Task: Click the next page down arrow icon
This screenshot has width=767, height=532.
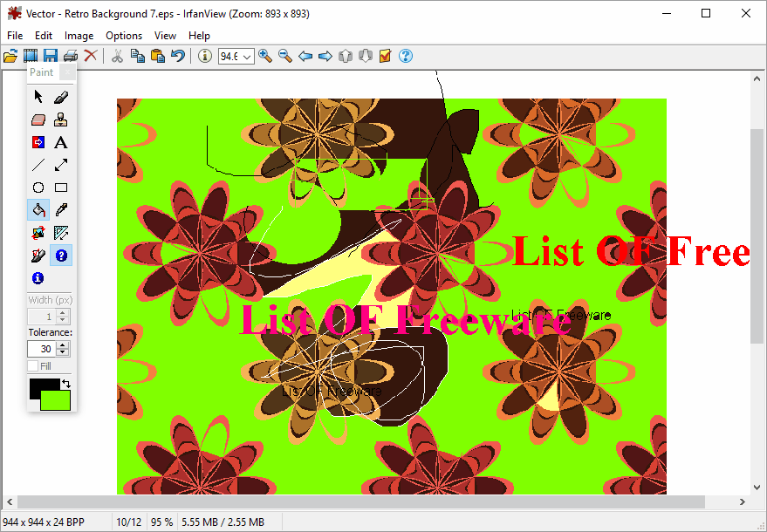Action: tap(366, 56)
